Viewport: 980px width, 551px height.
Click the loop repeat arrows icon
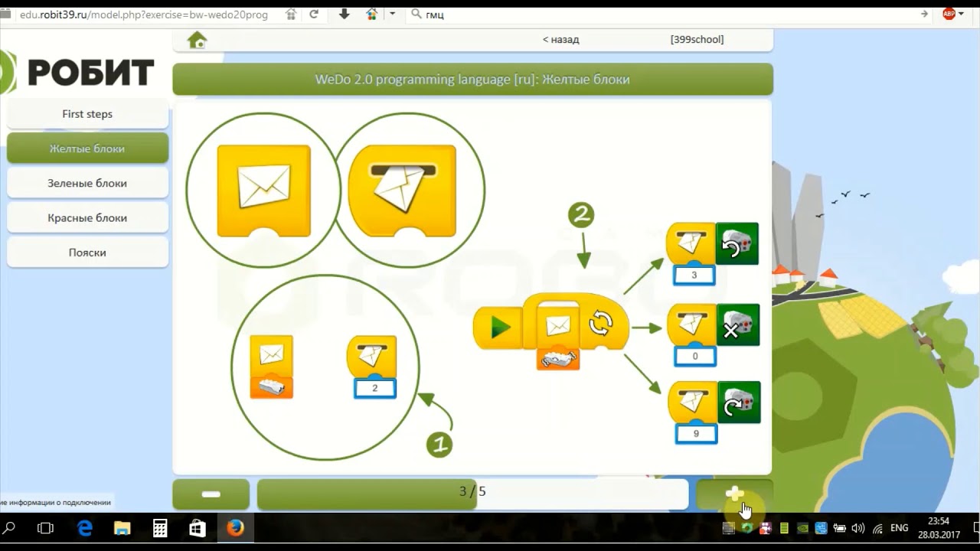coord(601,324)
